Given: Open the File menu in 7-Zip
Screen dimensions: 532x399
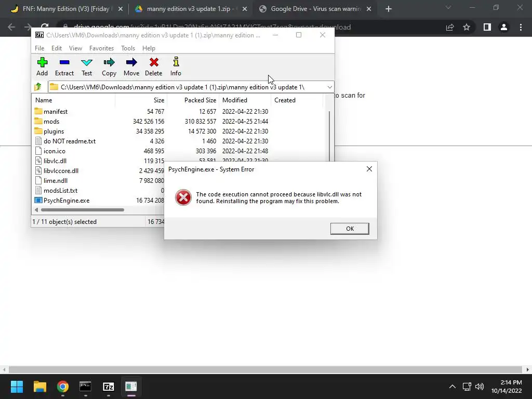Looking at the screenshot, I should tap(39, 48).
